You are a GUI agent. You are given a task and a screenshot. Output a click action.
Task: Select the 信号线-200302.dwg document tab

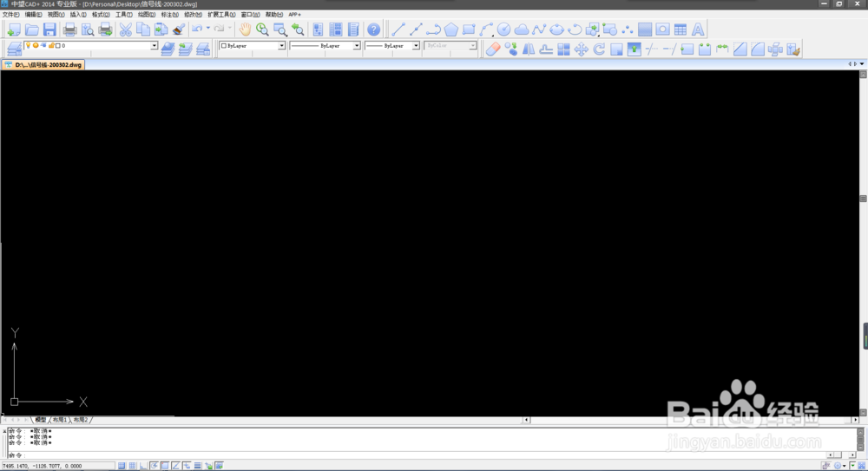click(x=43, y=65)
